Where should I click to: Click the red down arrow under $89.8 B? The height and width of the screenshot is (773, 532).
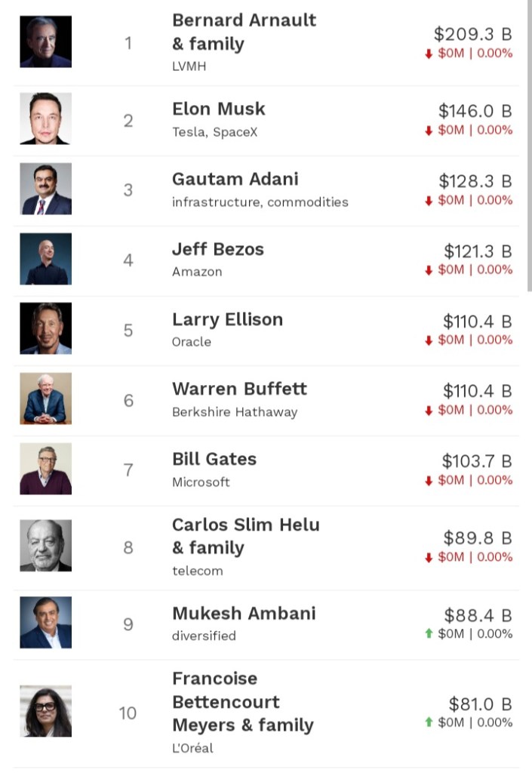pyautogui.click(x=429, y=557)
